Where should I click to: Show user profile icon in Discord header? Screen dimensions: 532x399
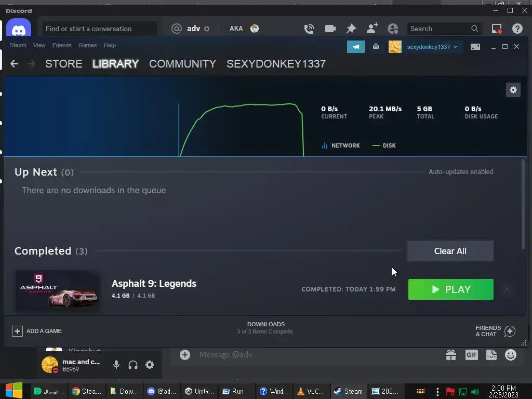[393, 29]
